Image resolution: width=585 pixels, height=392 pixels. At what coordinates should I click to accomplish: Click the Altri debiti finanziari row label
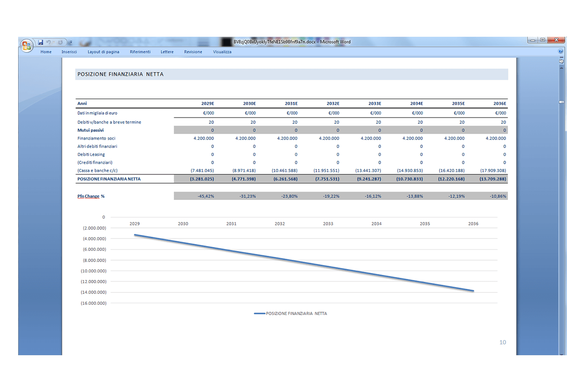[97, 146]
